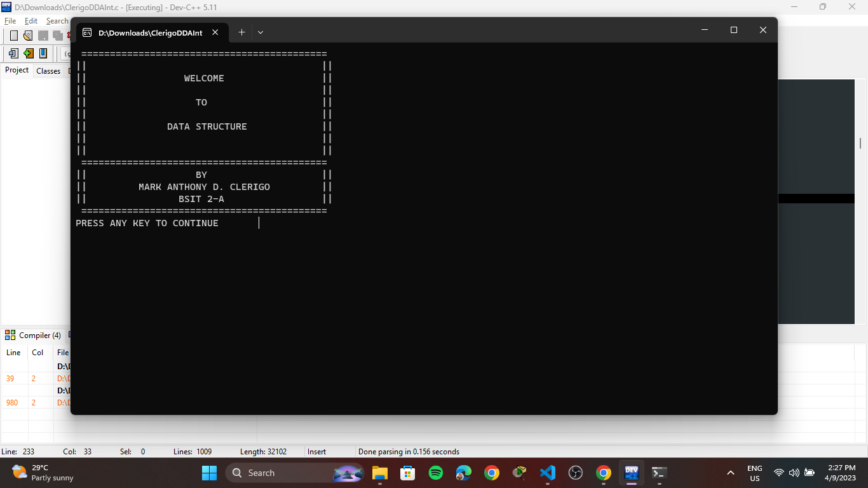Image resolution: width=868 pixels, height=488 pixels.
Task: Open Microsoft Edge from taskbar
Action: click(x=464, y=473)
